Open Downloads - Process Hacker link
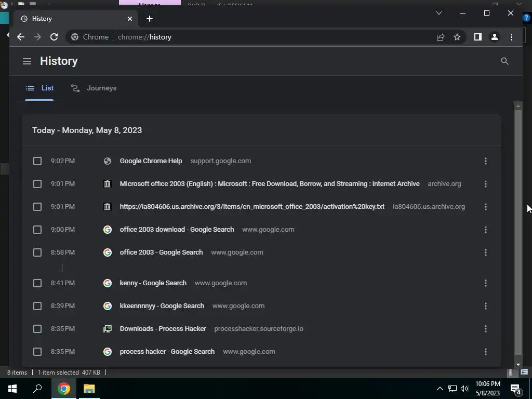532x399 pixels. click(163, 329)
